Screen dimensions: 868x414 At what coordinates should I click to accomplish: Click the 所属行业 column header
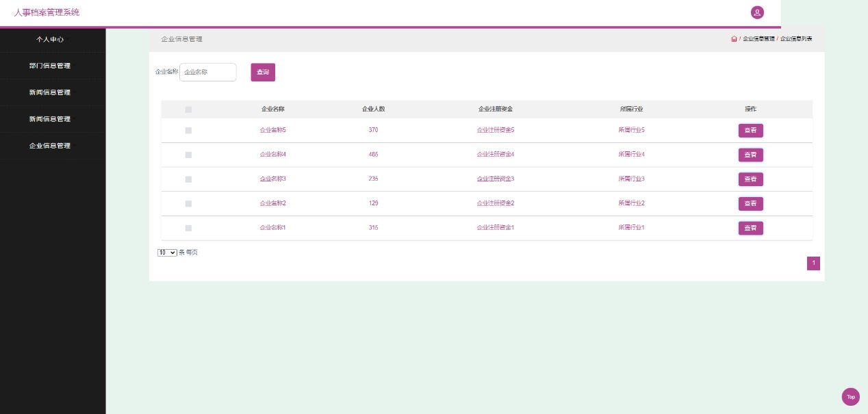point(631,109)
